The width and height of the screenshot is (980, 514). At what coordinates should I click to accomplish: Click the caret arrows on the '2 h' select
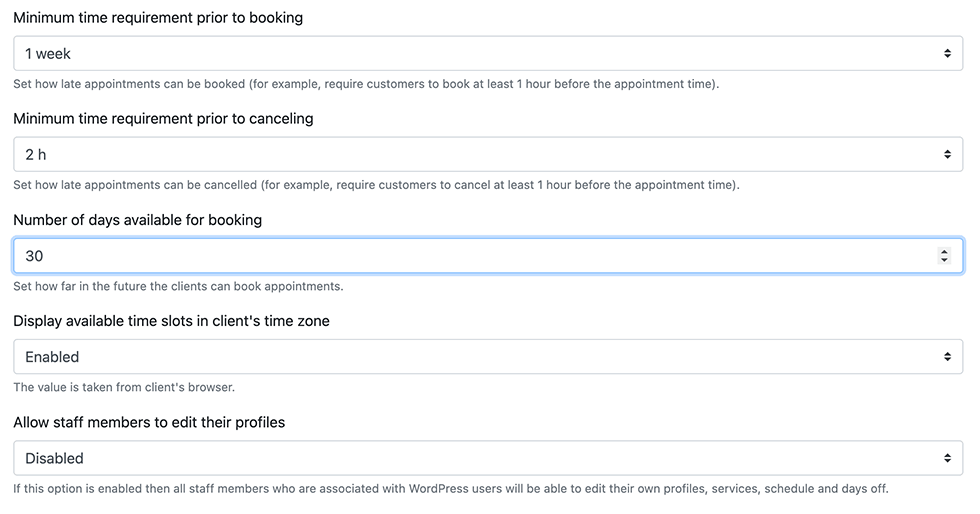pyautogui.click(x=948, y=154)
